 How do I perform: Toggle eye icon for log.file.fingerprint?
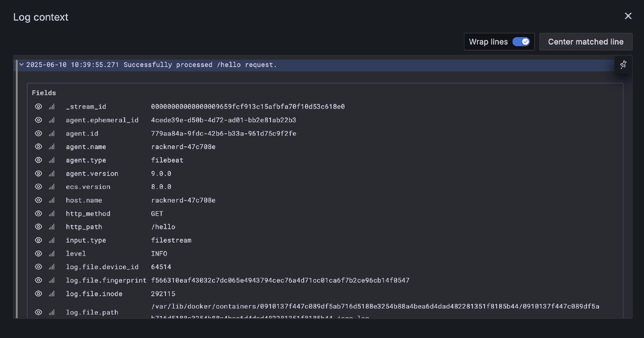click(x=39, y=280)
